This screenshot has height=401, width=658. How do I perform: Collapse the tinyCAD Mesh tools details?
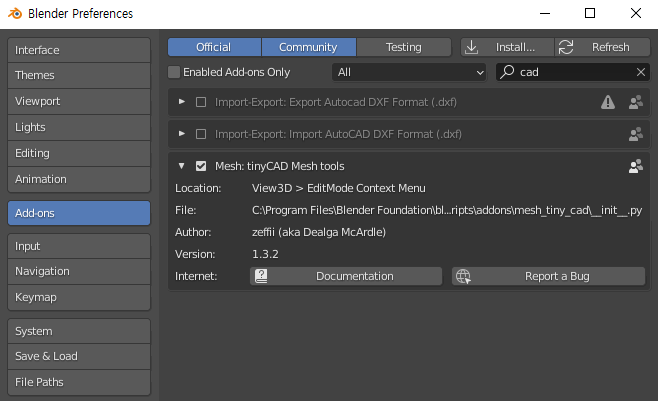pos(182,166)
